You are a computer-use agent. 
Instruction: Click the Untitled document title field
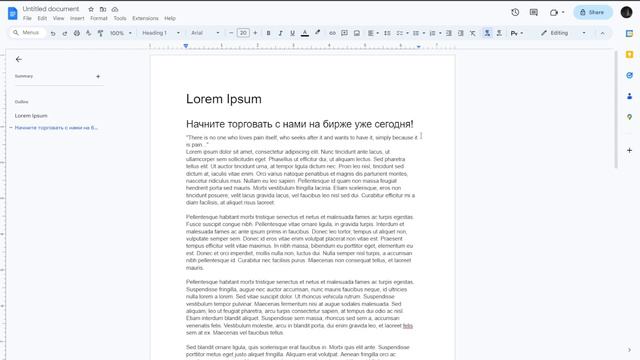click(51, 9)
